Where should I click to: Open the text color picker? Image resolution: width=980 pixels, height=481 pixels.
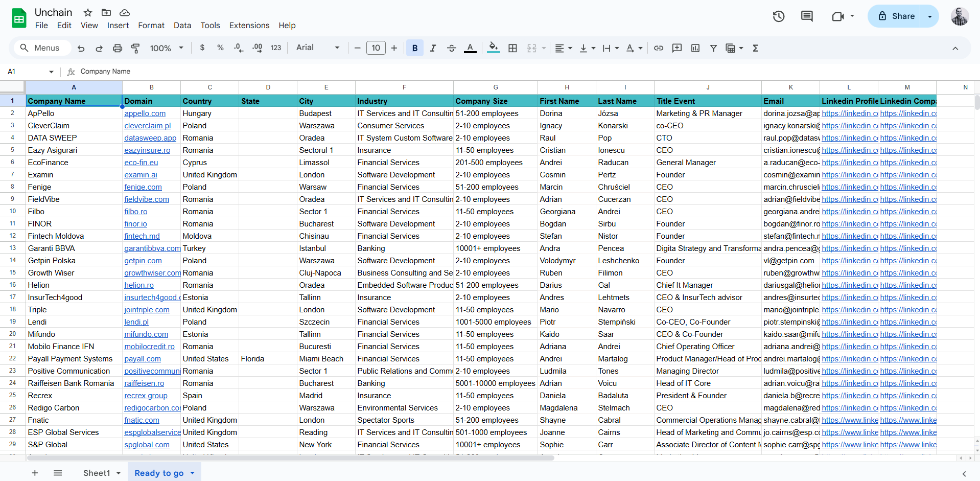[470, 48]
